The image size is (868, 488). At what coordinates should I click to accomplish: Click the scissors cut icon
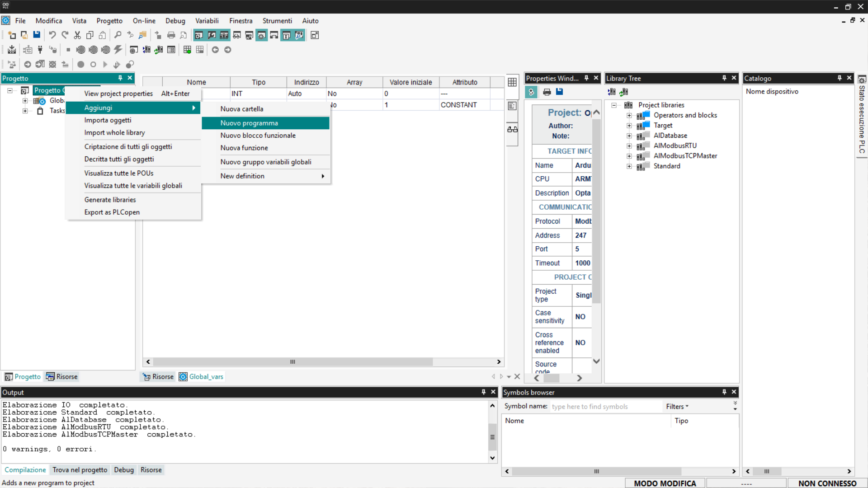(77, 35)
